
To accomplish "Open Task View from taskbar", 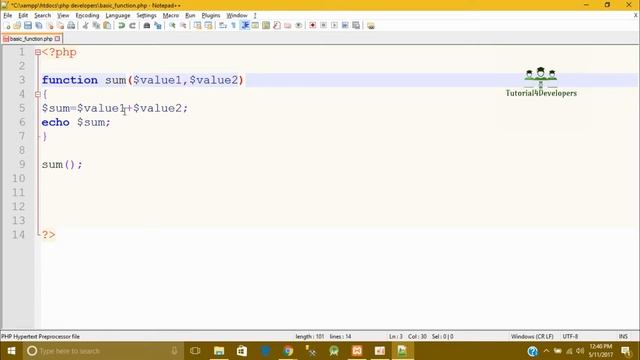I will 196,351.
